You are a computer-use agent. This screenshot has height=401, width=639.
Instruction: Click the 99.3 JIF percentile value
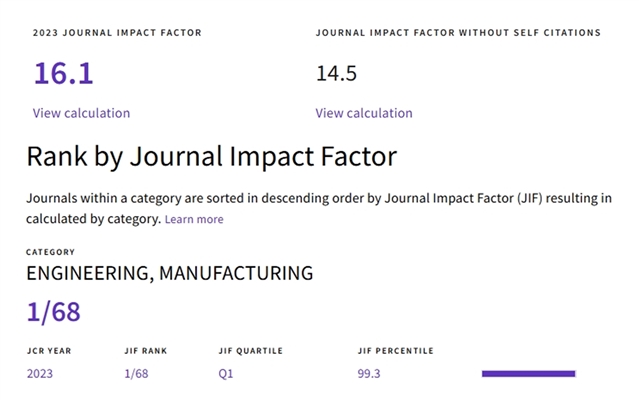click(x=369, y=374)
